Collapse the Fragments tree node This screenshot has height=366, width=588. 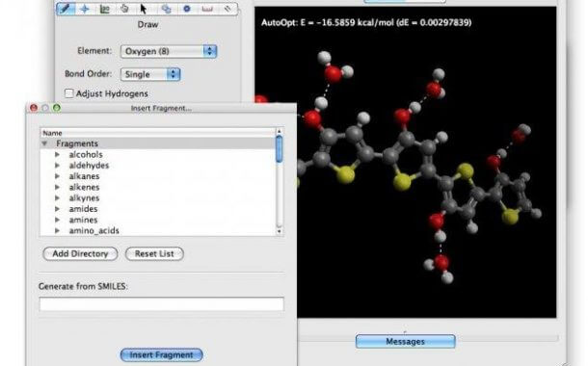coord(44,144)
